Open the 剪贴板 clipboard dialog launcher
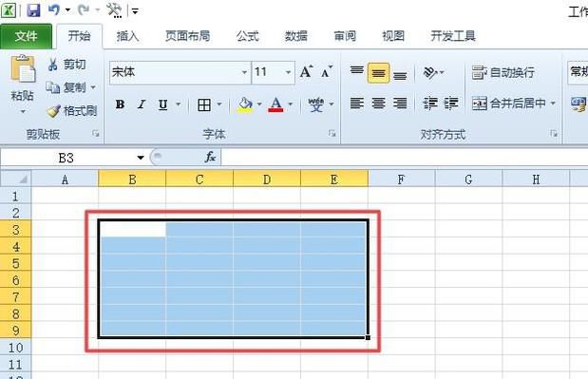 tap(96, 134)
